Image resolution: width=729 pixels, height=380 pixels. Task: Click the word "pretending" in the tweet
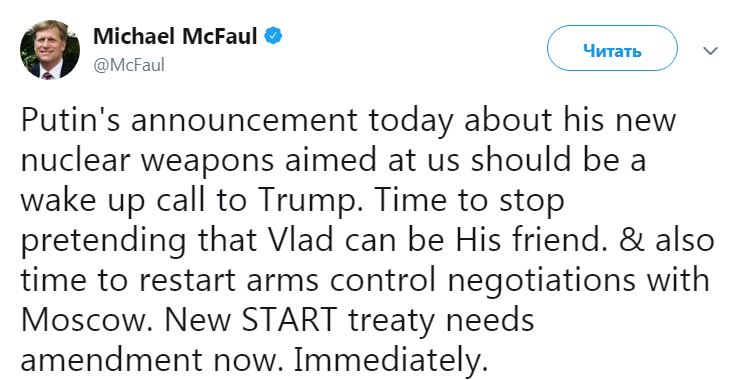point(104,240)
